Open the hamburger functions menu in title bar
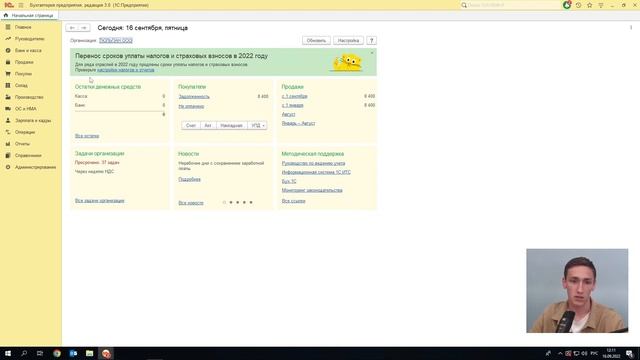Viewport: 640px width, 360px height. click(21, 5)
